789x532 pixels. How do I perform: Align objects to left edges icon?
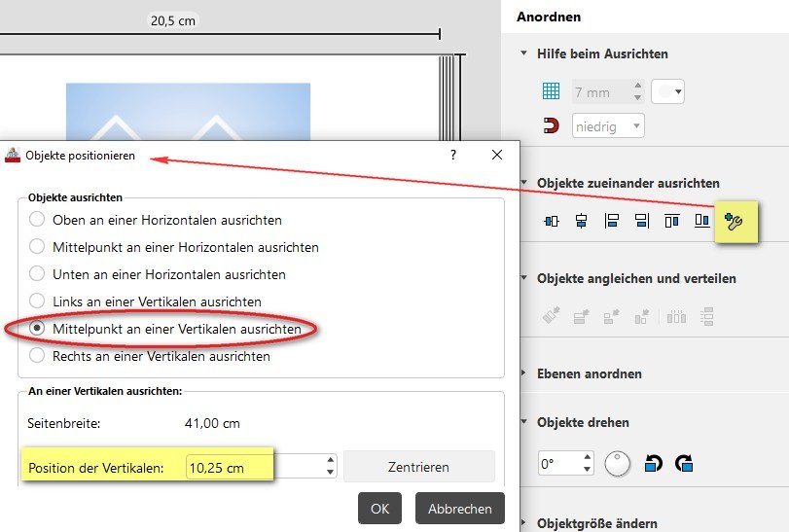click(x=611, y=221)
